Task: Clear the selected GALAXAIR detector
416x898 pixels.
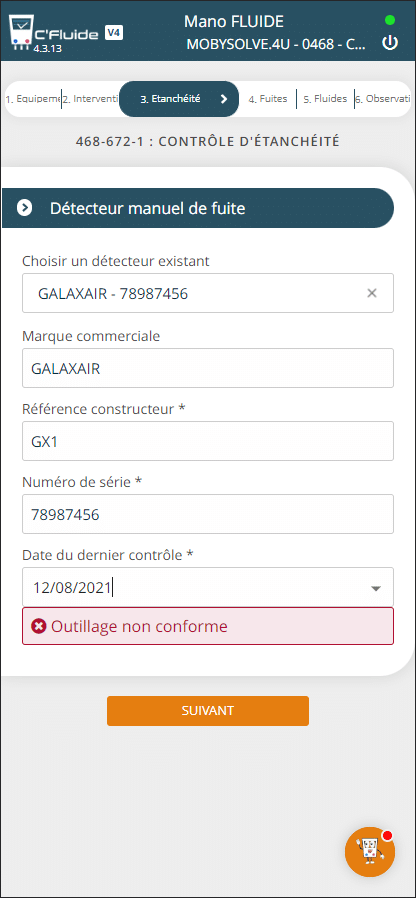Action: [x=372, y=293]
